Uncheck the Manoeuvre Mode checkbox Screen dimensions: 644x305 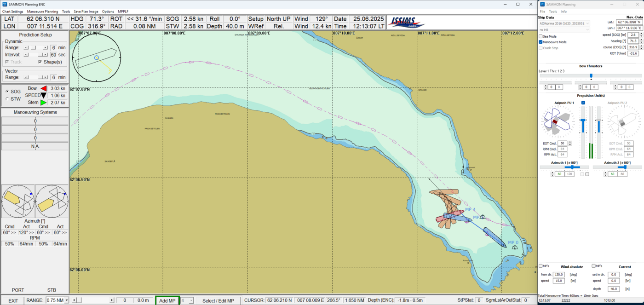tap(541, 42)
